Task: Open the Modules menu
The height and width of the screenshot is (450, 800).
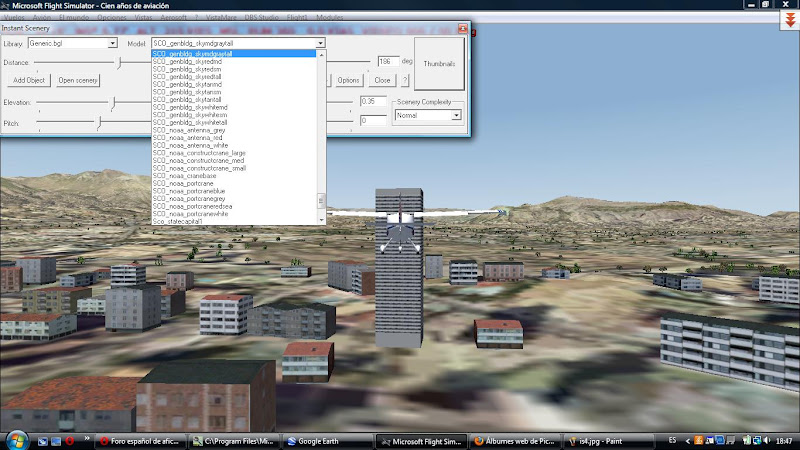Action: click(330, 17)
